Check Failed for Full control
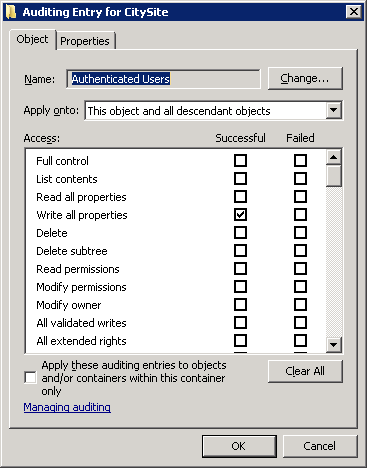Viewport: 367px width, 468px height. pyautogui.click(x=300, y=161)
